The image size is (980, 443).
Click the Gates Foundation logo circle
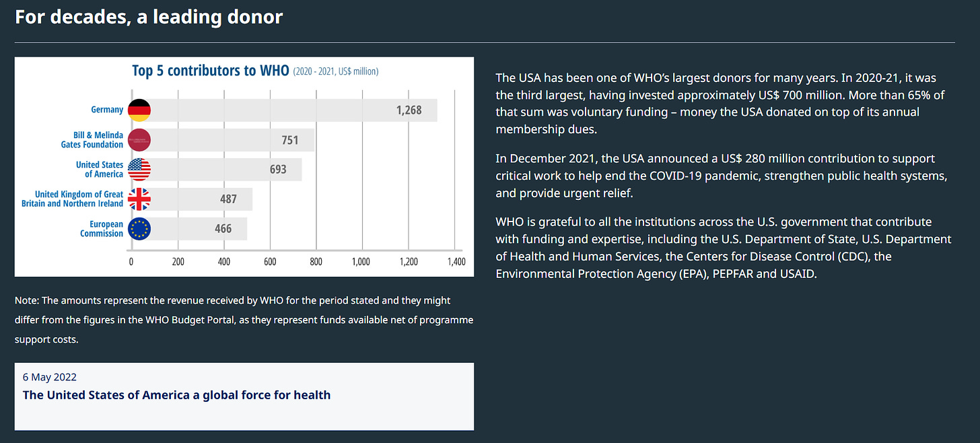pos(139,140)
